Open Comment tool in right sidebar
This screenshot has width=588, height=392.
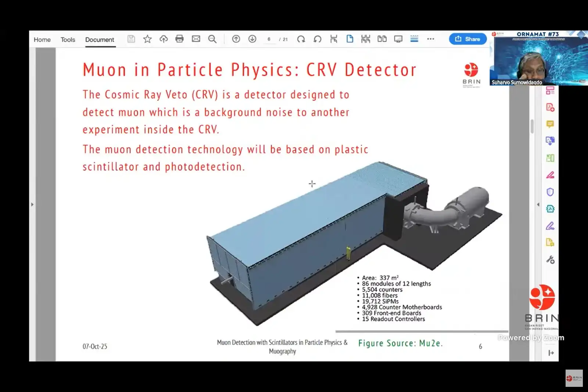(x=550, y=124)
